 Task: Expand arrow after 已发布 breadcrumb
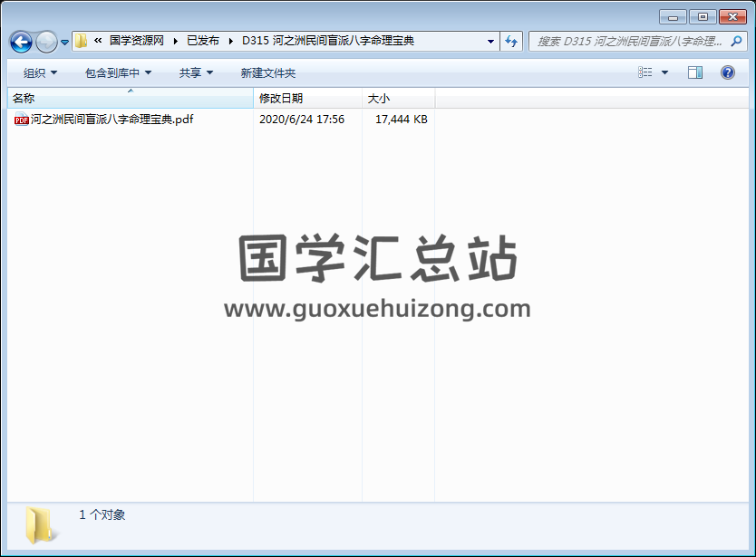[x=231, y=41]
